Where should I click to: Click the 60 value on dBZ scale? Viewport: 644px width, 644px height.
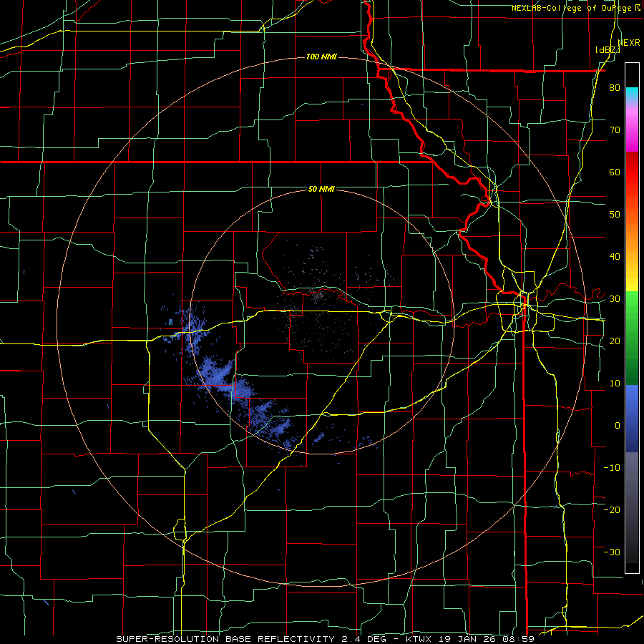pyautogui.click(x=615, y=172)
